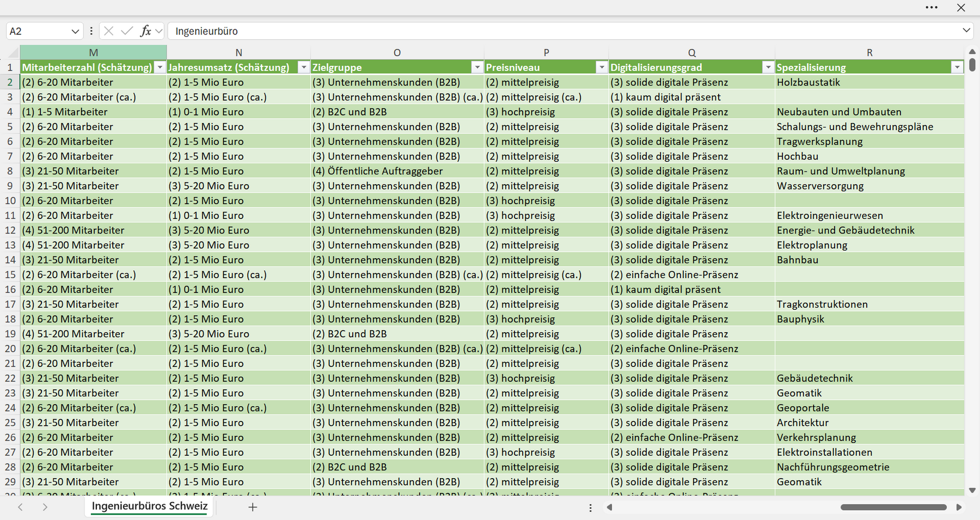Image resolution: width=980 pixels, height=520 pixels.
Task: Select column R header
Action: coord(869,53)
